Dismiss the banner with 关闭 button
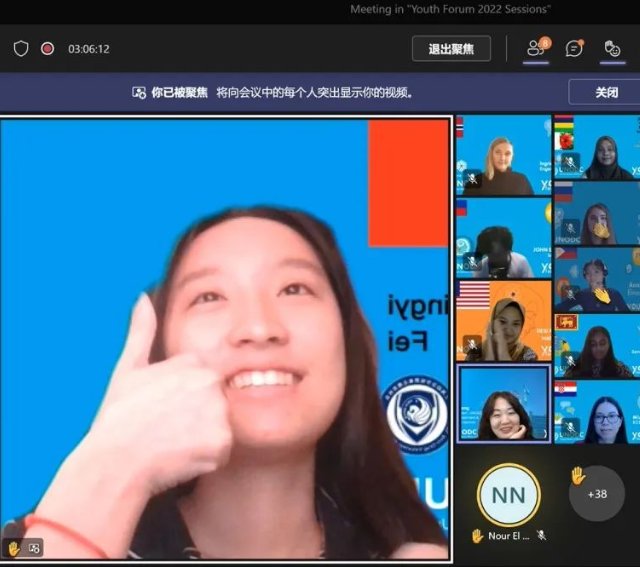The height and width of the screenshot is (567, 640). (x=605, y=92)
